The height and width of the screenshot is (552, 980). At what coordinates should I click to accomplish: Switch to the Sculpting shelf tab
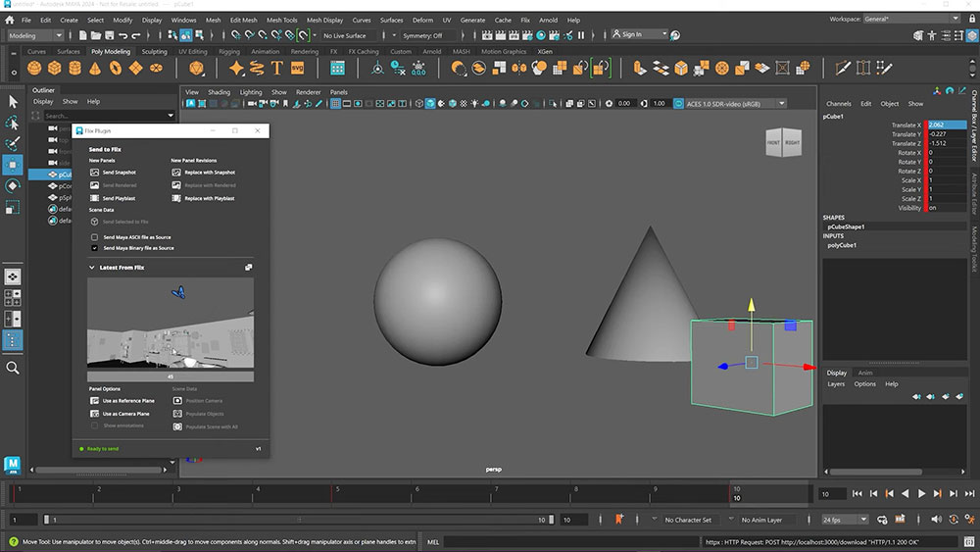pyautogui.click(x=154, y=51)
